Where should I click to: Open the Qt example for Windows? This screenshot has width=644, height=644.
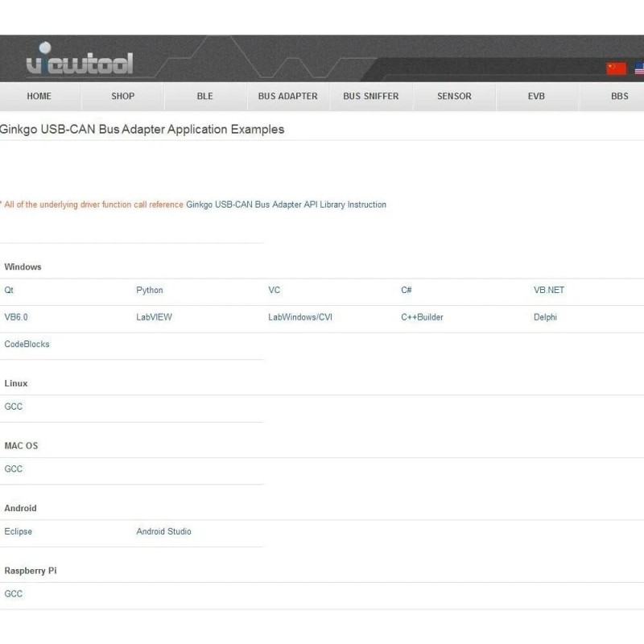click(9, 290)
